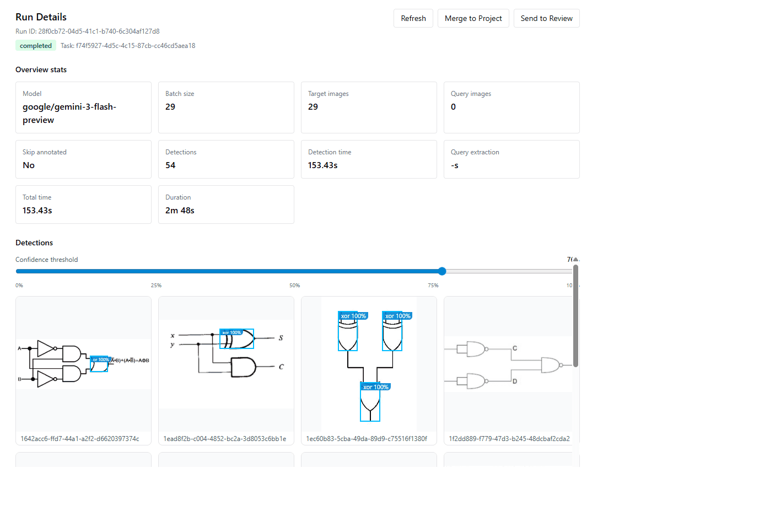The width and height of the screenshot is (770, 532).
Task: Click the Send to Review button
Action: (x=546, y=18)
